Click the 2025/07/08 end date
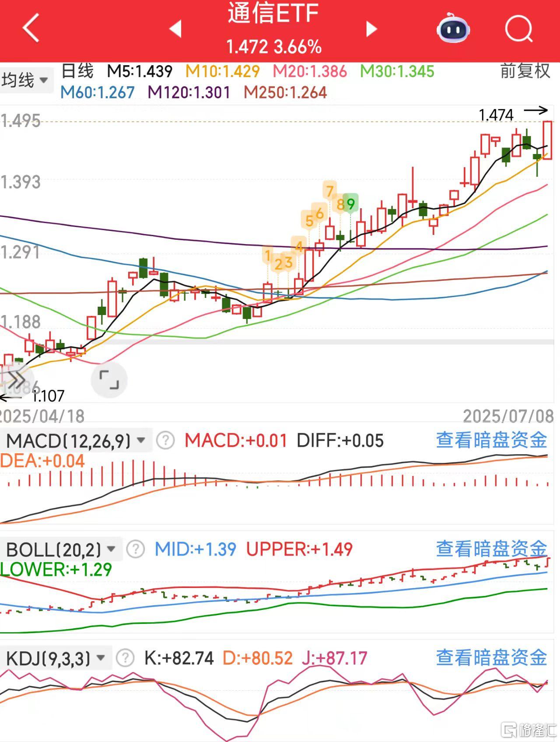 pyautogui.click(x=508, y=416)
